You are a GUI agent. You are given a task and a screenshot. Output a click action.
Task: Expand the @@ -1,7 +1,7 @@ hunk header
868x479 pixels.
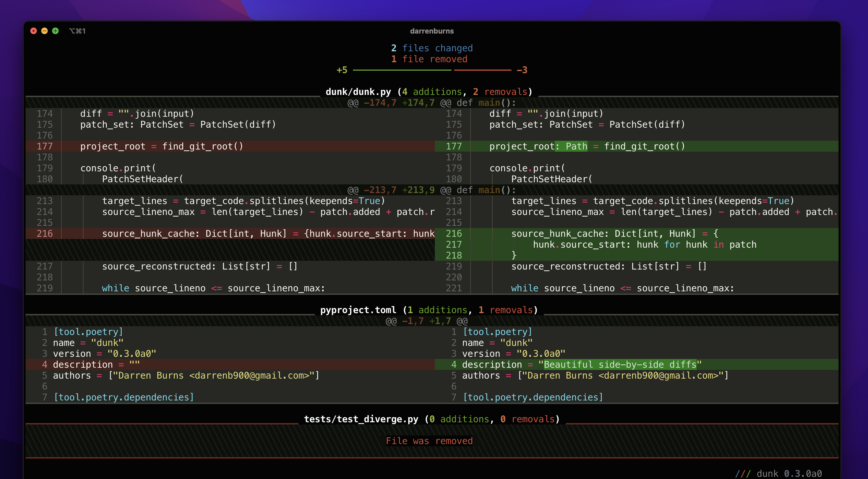point(427,321)
